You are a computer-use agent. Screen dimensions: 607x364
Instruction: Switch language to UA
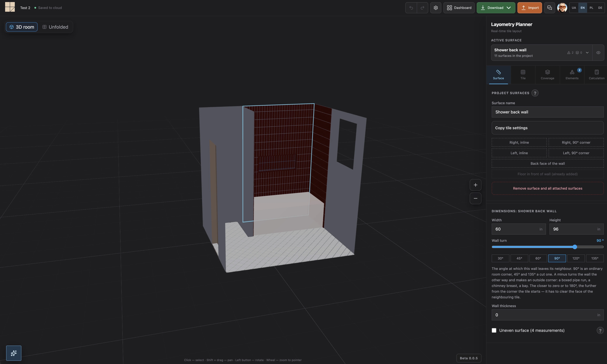574,8
